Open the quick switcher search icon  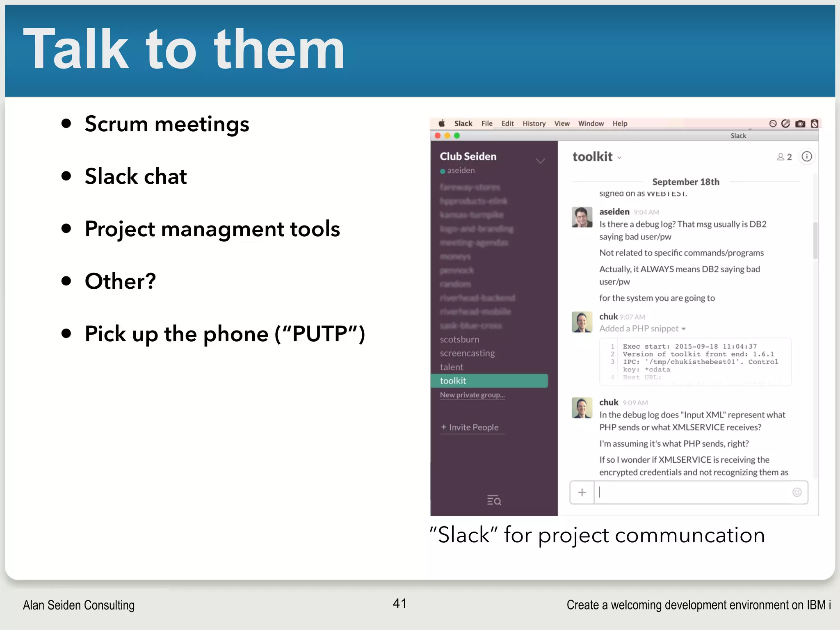pyautogui.click(x=494, y=500)
